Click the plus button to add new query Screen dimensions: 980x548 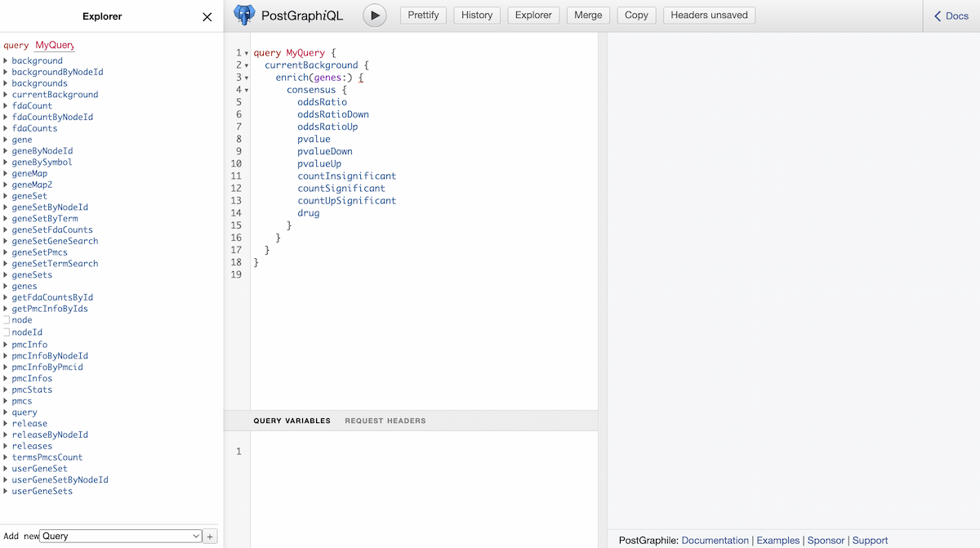210,536
